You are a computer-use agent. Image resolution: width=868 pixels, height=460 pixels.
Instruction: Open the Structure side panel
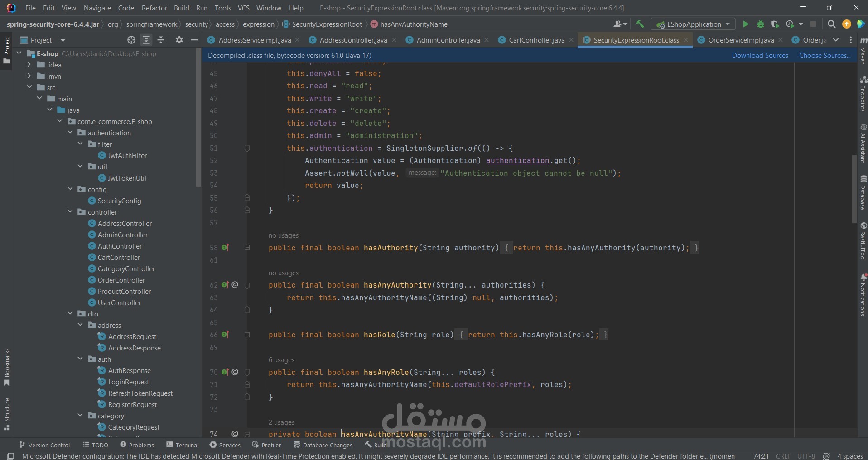pos(7,414)
